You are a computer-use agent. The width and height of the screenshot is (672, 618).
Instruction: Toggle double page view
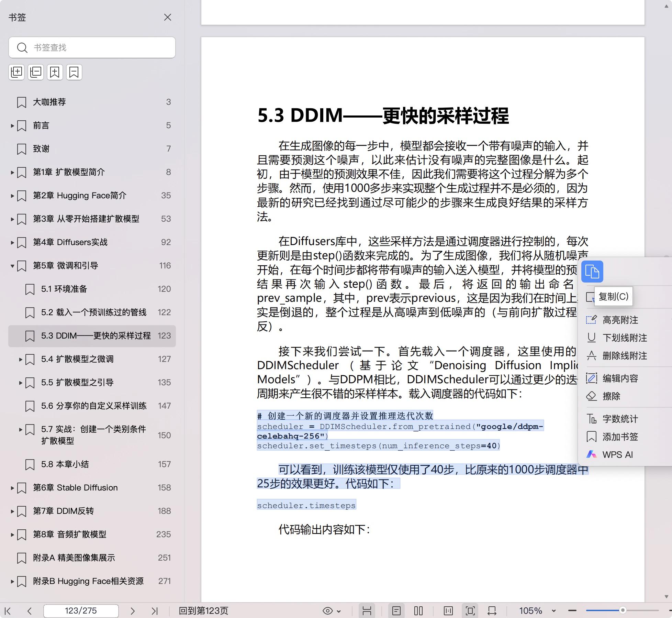418,611
